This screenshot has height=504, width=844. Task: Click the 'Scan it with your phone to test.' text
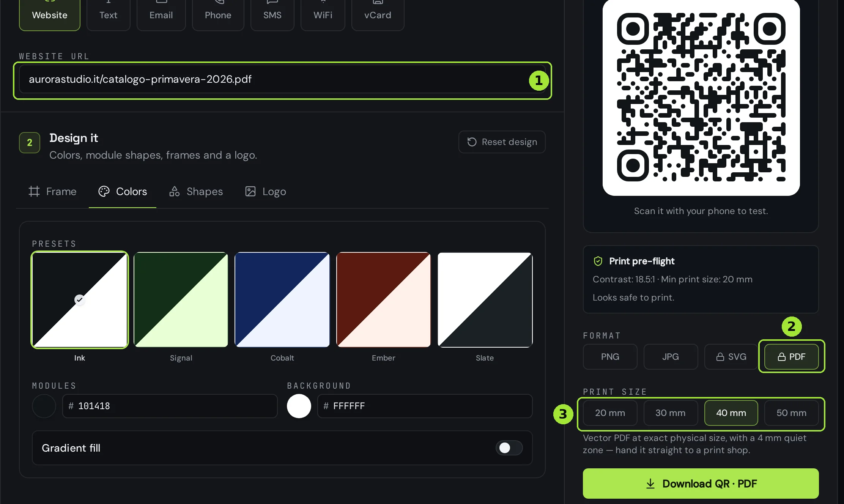pos(701,211)
